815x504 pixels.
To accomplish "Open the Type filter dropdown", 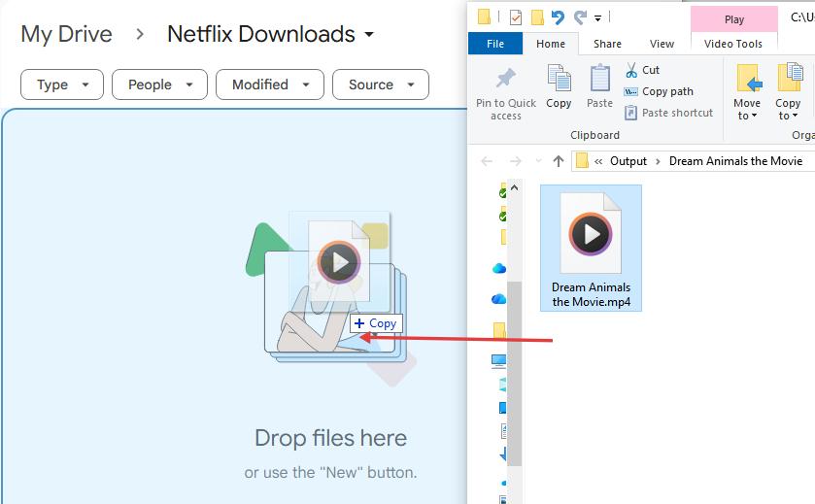I will (x=62, y=84).
